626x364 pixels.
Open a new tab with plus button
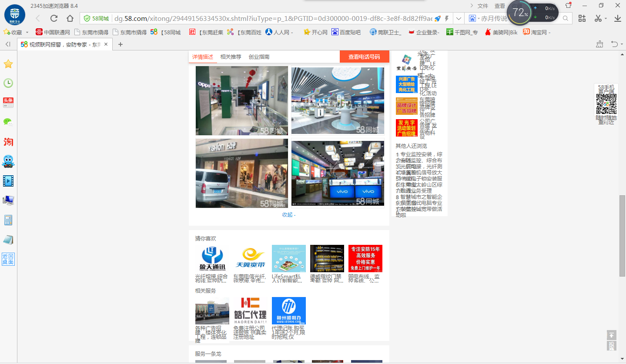point(121,44)
